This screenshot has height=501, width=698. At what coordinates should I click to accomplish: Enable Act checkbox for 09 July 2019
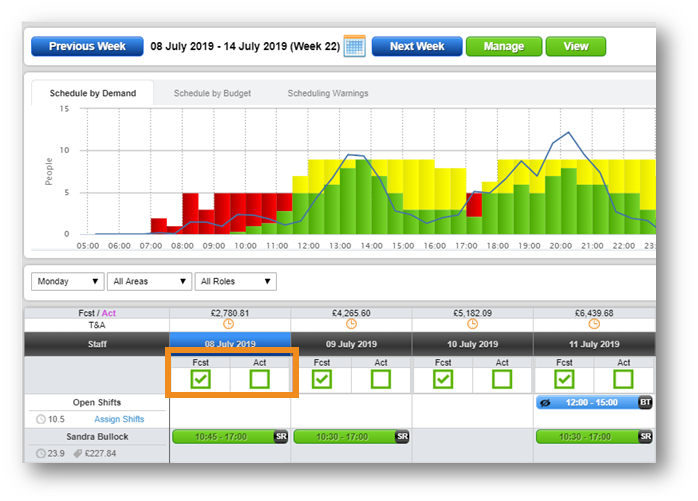381,379
